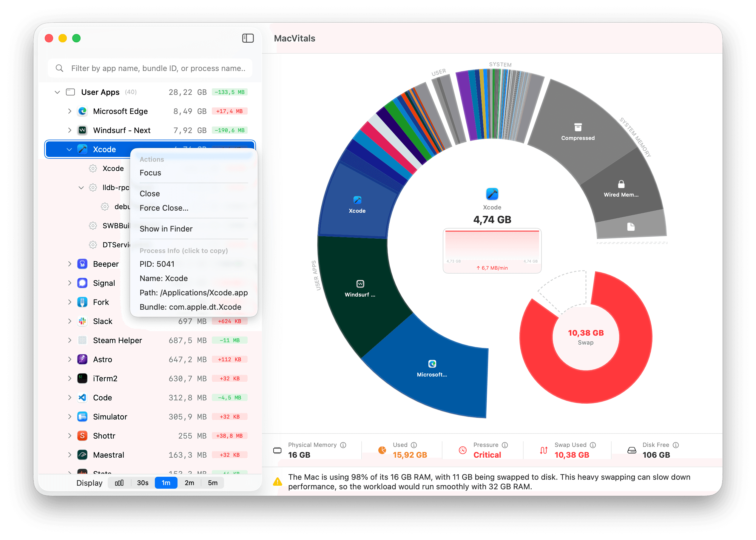Image resolution: width=756 pixels, height=540 pixels.
Task: Select the 30s display interval
Action: [x=143, y=483]
